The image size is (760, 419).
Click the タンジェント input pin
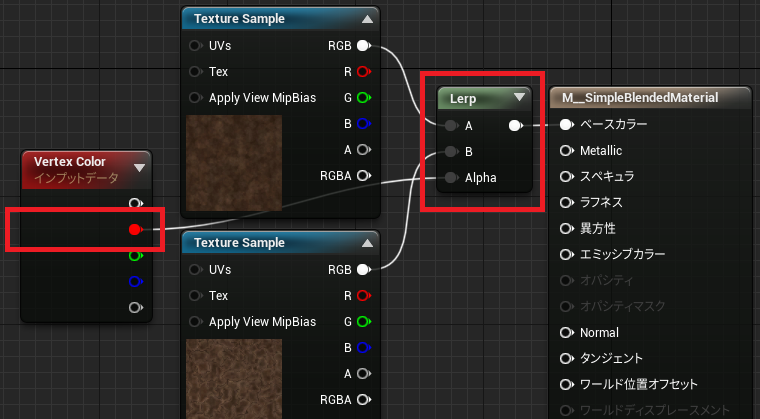click(x=566, y=359)
